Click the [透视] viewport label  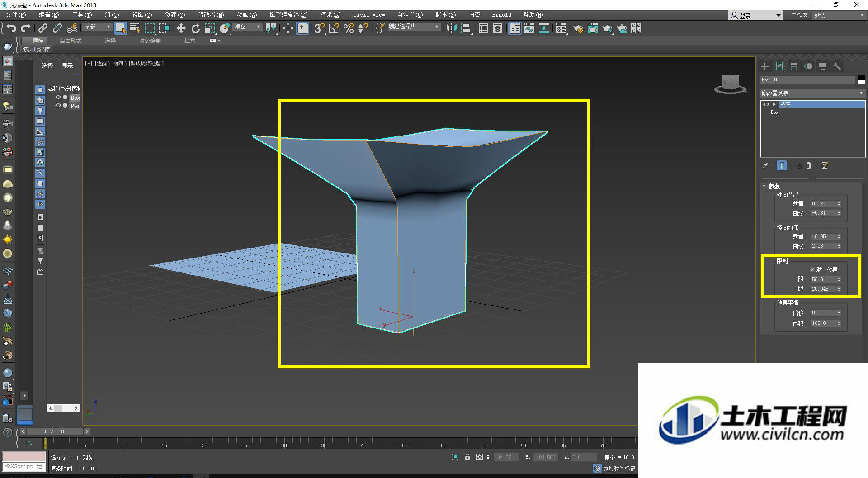(x=102, y=64)
